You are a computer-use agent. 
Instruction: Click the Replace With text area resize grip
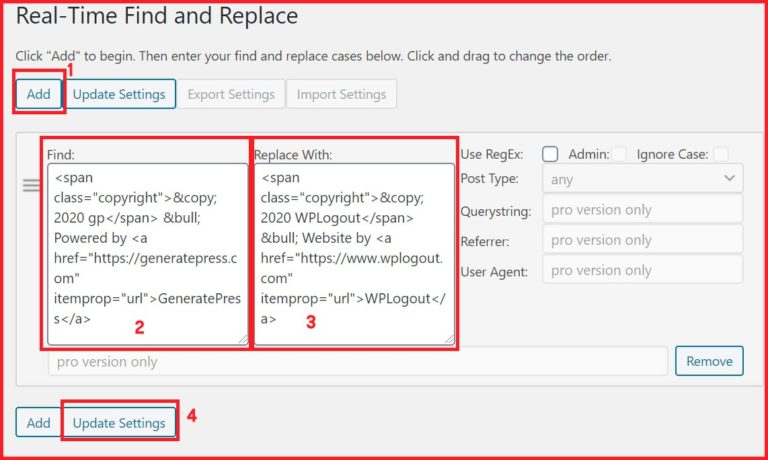(449, 339)
